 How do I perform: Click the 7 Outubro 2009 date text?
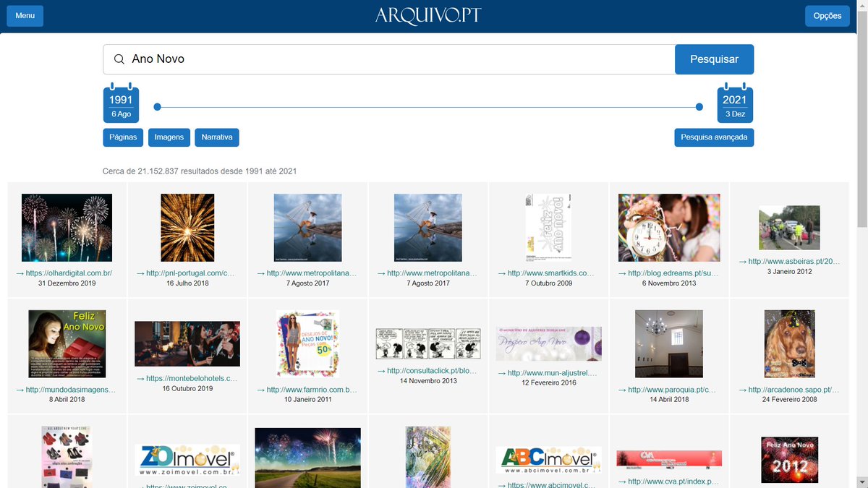(x=548, y=283)
